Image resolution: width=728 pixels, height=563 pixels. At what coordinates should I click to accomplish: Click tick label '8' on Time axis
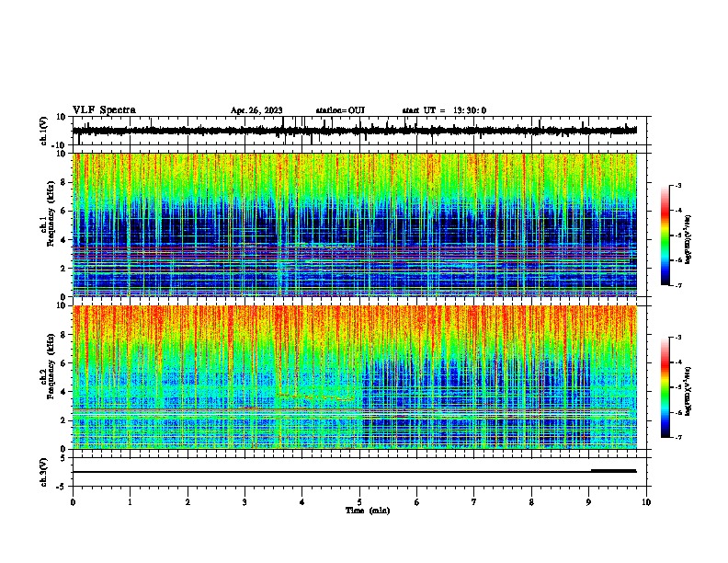coord(531,502)
